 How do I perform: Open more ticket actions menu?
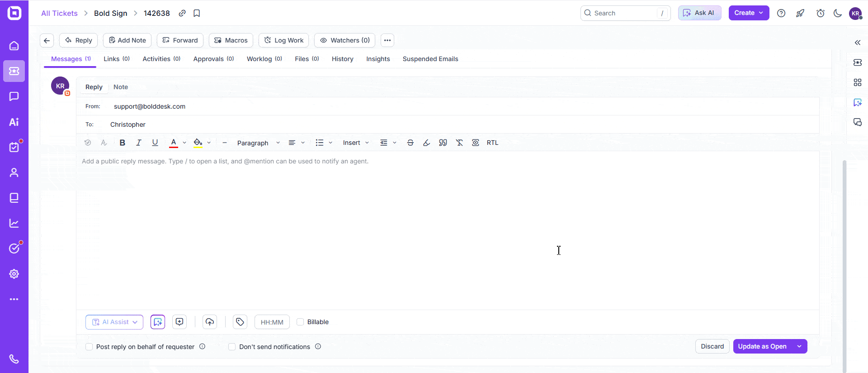click(387, 40)
